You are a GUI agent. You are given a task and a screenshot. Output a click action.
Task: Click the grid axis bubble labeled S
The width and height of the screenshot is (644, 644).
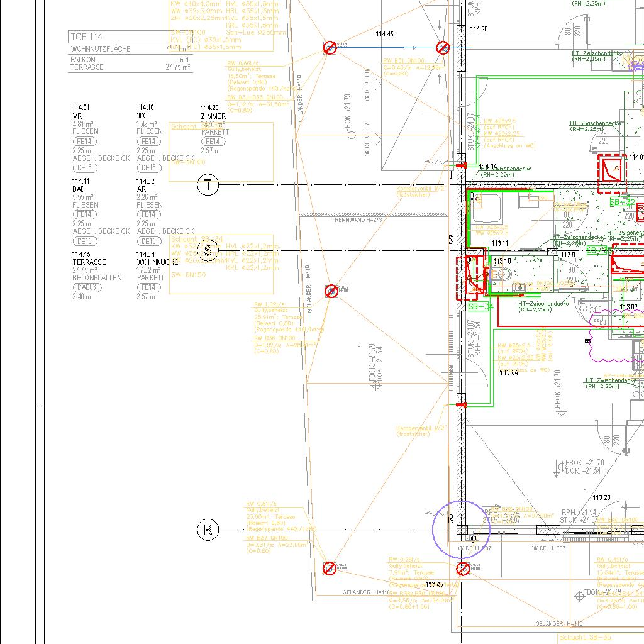(208, 250)
